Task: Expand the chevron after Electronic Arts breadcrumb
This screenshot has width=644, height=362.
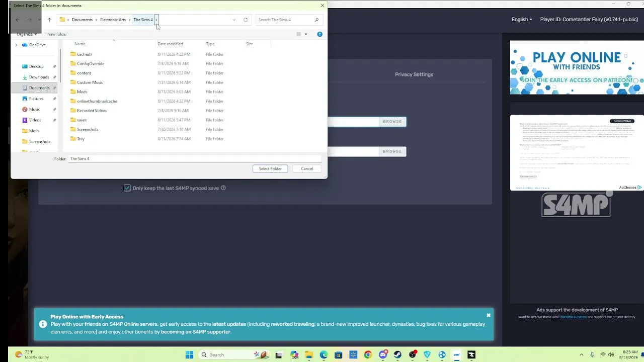Action: coord(129,20)
